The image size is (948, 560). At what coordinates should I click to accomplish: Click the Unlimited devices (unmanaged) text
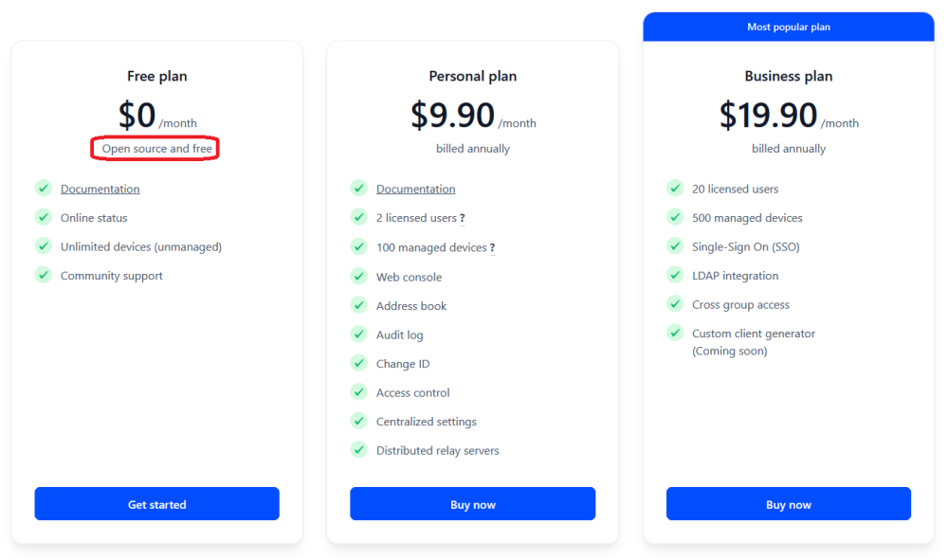(x=141, y=247)
